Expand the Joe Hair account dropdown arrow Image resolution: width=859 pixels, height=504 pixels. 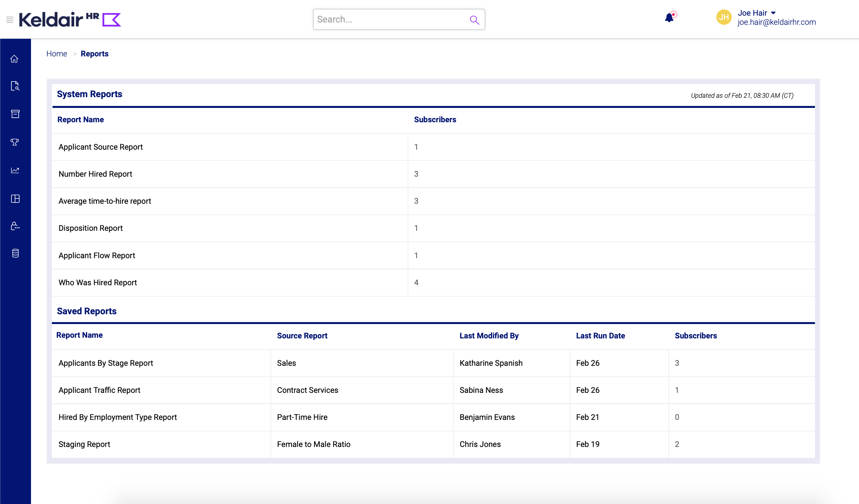773,13
